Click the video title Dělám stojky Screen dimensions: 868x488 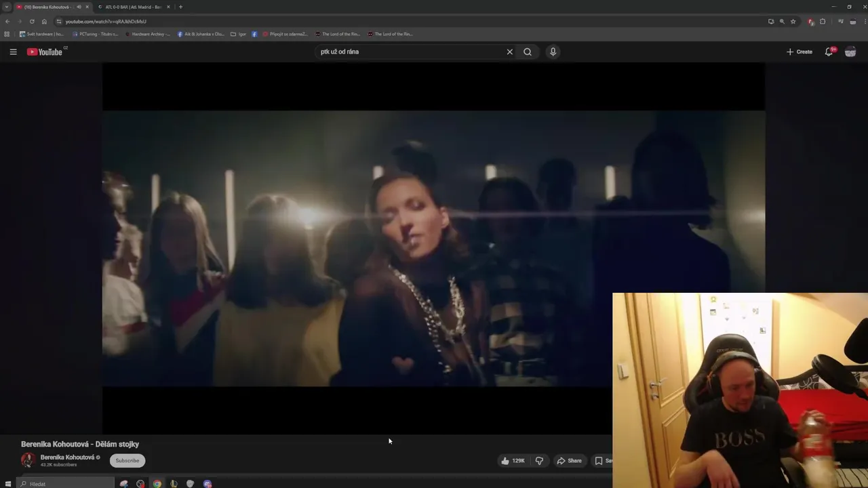pyautogui.click(x=80, y=445)
